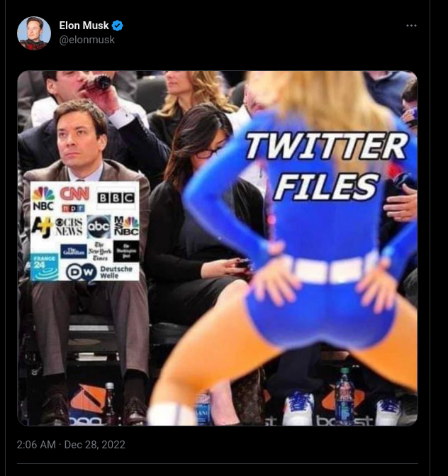Click the DW Deutsche Welle logo
448x476 pixels.
click(x=99, y=272)
